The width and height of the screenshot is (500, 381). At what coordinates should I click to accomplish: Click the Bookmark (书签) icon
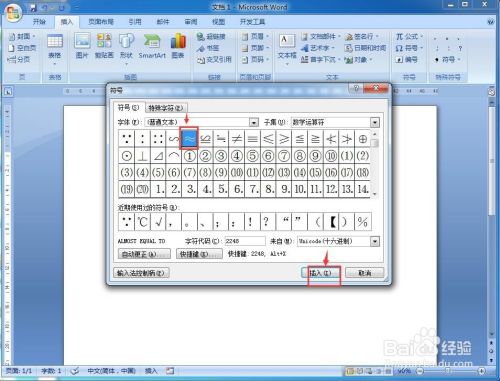coord(208,48)
